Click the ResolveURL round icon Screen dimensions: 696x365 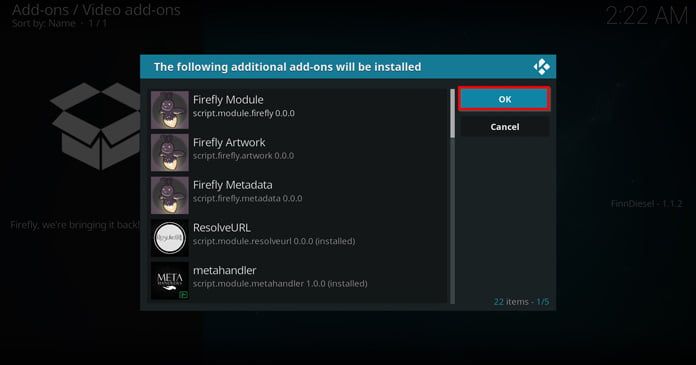[170, 238]
